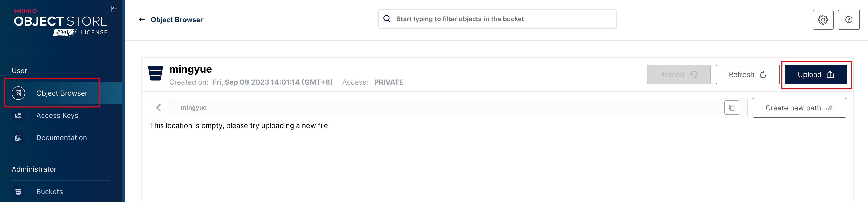The width and height of the screenshot is (868, 202).
Task: Click the mingyue bucket icon
Action: click(x=156, y=73)
